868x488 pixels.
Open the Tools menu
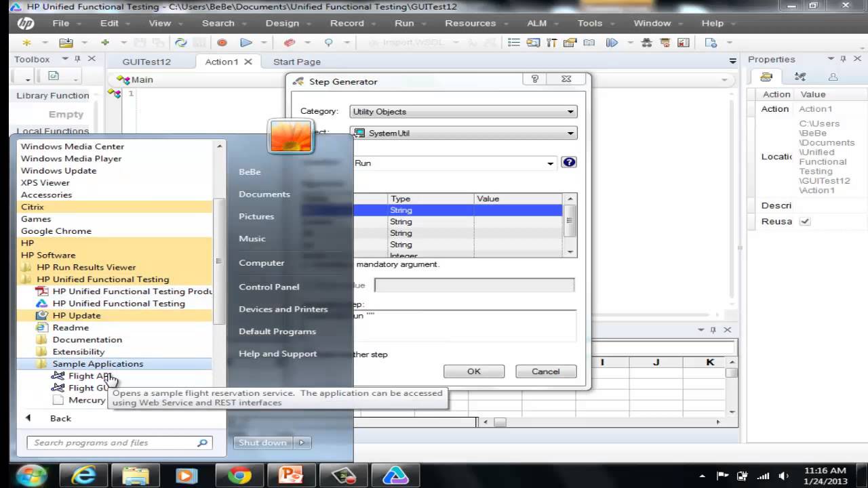coord(590,22)
